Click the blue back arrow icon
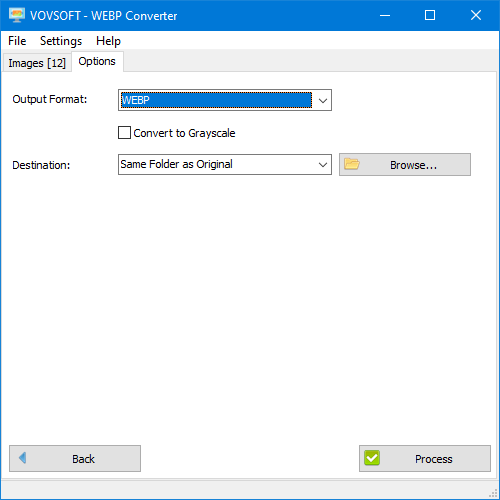Image resolution: width=500 pixels, height=500 pixels. click(x=23, y=458)
